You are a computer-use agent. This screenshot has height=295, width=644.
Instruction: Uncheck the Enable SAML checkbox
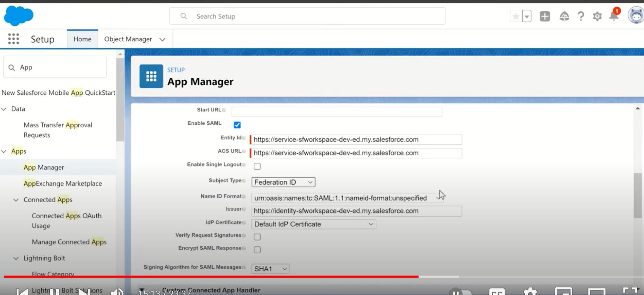(237, 125)
